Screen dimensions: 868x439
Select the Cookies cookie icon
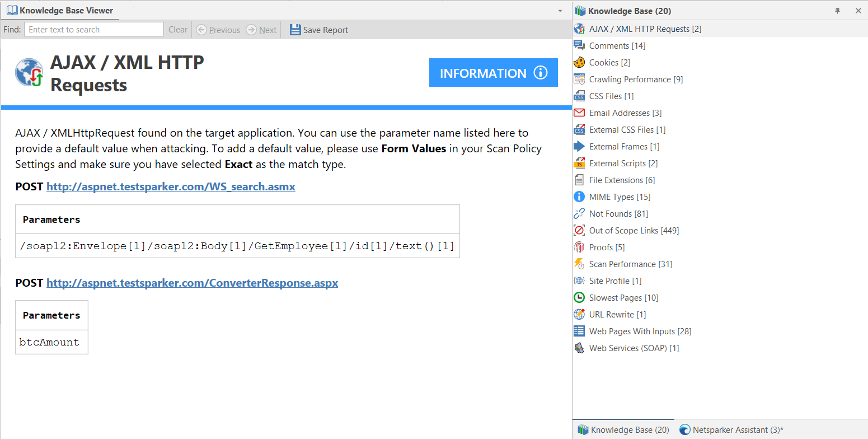[579, 62]
